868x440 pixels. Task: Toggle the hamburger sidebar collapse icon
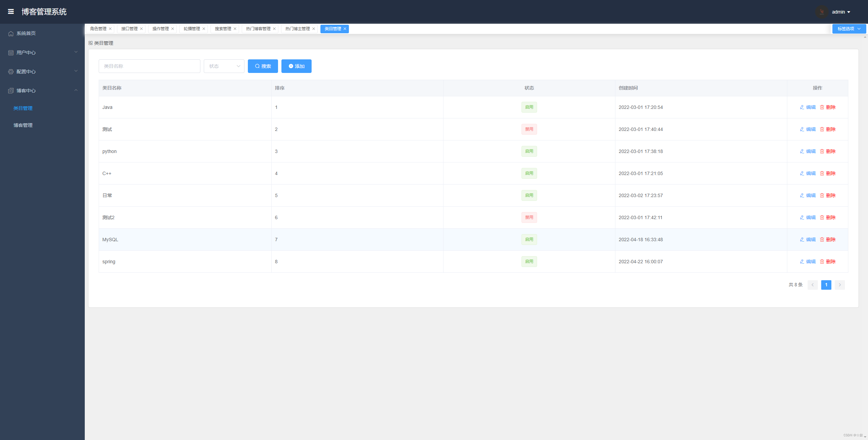(x=11, y=12)
